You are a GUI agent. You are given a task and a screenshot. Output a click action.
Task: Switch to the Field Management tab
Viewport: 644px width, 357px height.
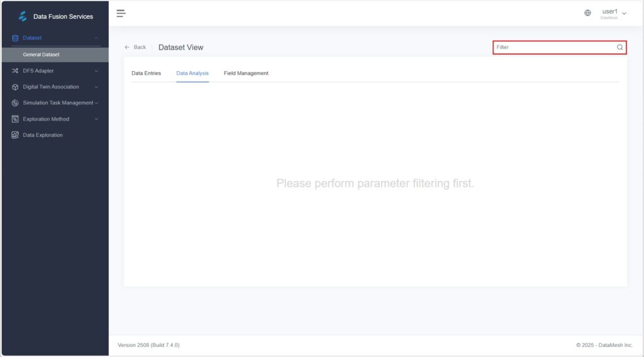pos(246,74)
